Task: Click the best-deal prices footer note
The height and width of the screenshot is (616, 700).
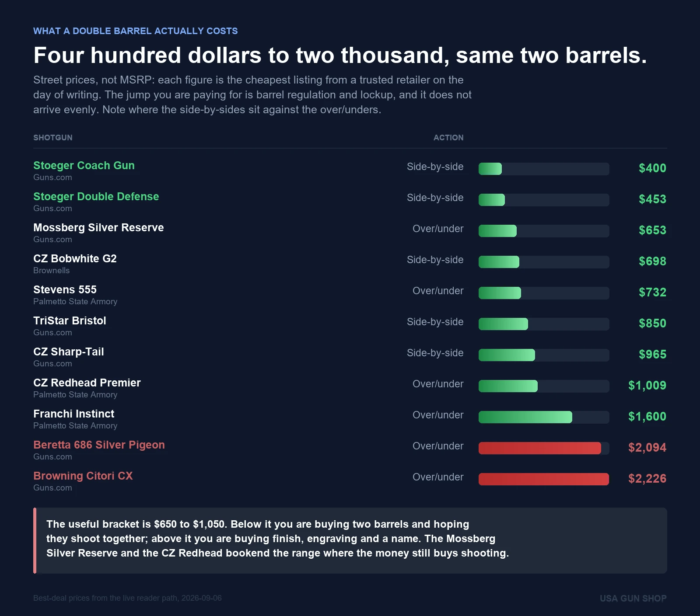Action: click(x=127, y=598)
